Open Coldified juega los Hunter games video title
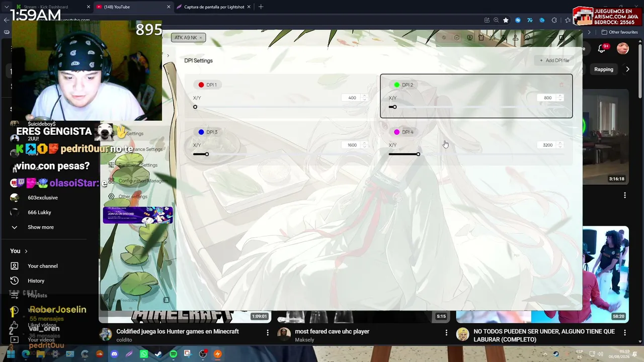This screenshot has height=362, width=644. [178, 332]
